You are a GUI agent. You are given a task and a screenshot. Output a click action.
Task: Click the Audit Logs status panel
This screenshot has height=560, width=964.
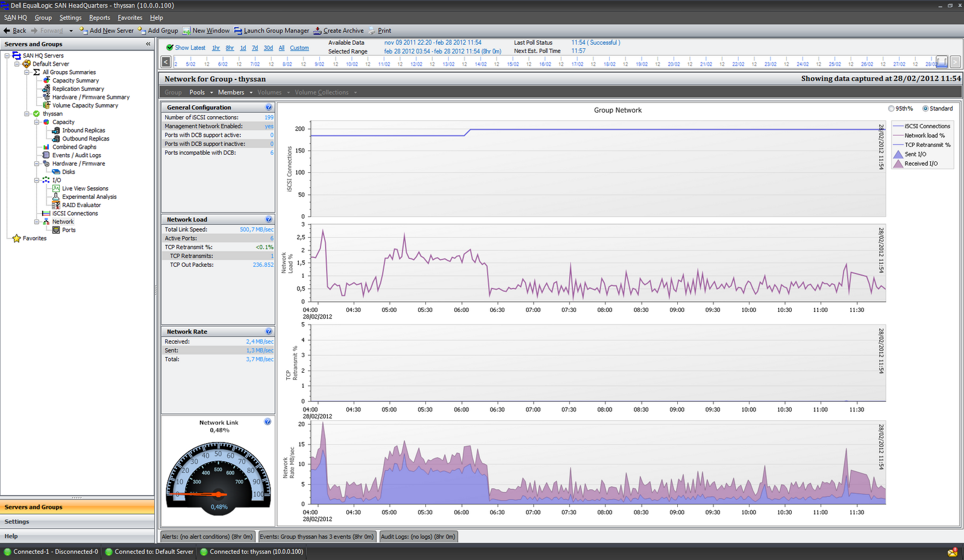coord(418,537)
